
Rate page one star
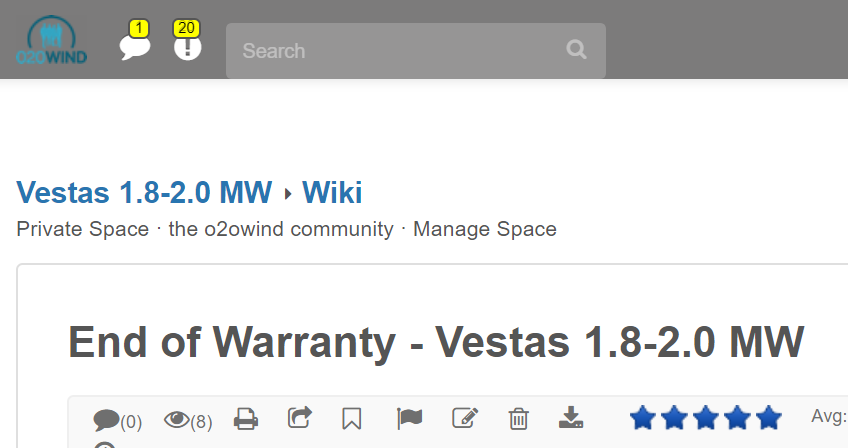tap(643, 418)
